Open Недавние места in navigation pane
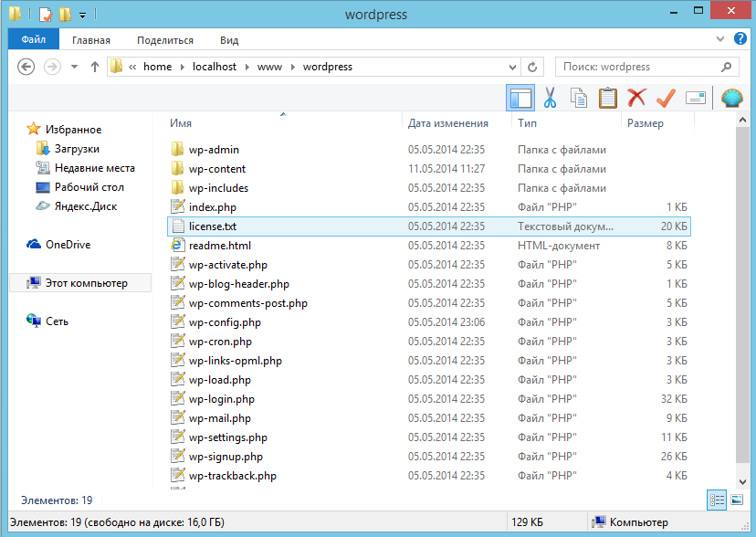This screenshot has height=537, width=756. pos(95,168)
